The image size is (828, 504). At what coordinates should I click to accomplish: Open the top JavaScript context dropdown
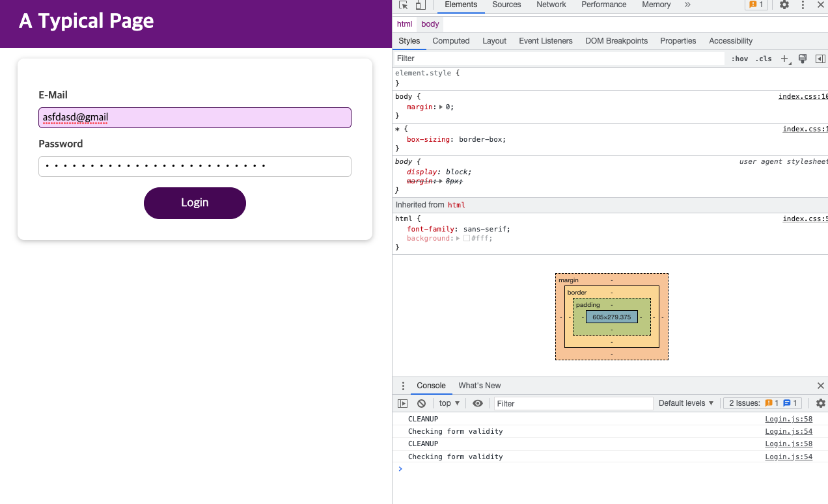coord(450,403)
